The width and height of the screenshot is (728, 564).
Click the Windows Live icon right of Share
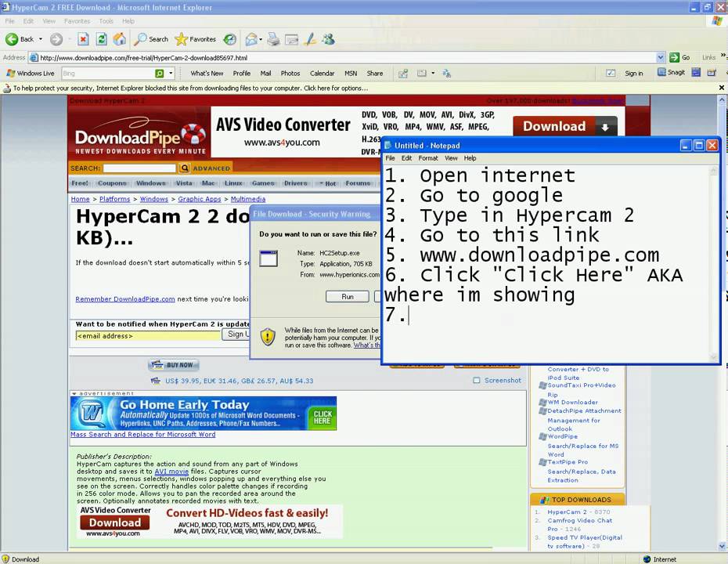pyautogui.click(x=403, y=74)
